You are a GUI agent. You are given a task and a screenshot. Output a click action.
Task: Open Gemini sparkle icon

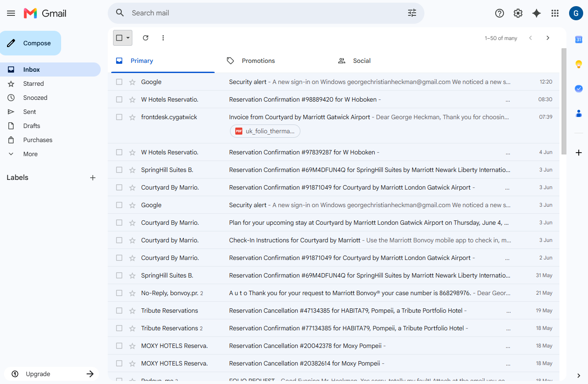click(x=537, y=13)
